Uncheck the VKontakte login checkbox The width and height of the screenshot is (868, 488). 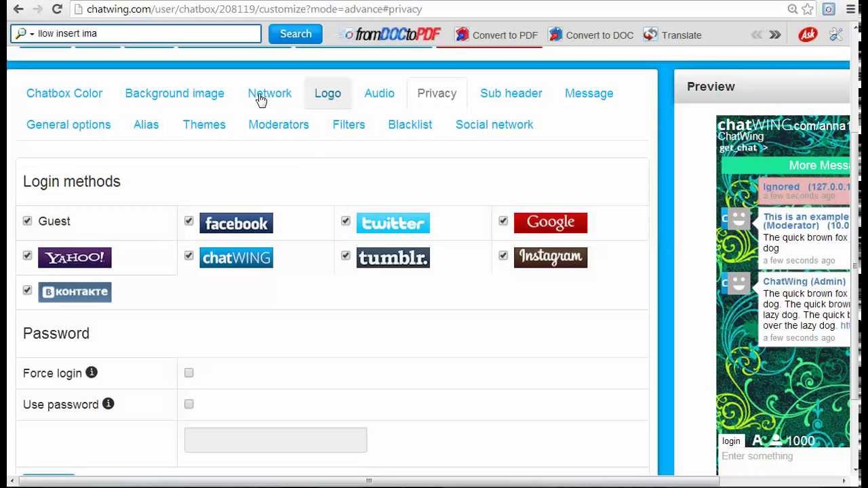click(x=27, y=290)
